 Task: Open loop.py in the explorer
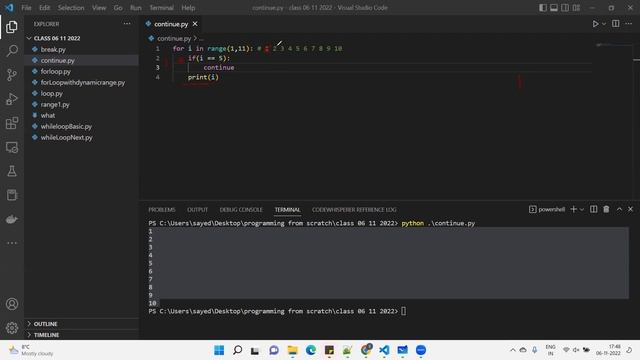point(51,93)
